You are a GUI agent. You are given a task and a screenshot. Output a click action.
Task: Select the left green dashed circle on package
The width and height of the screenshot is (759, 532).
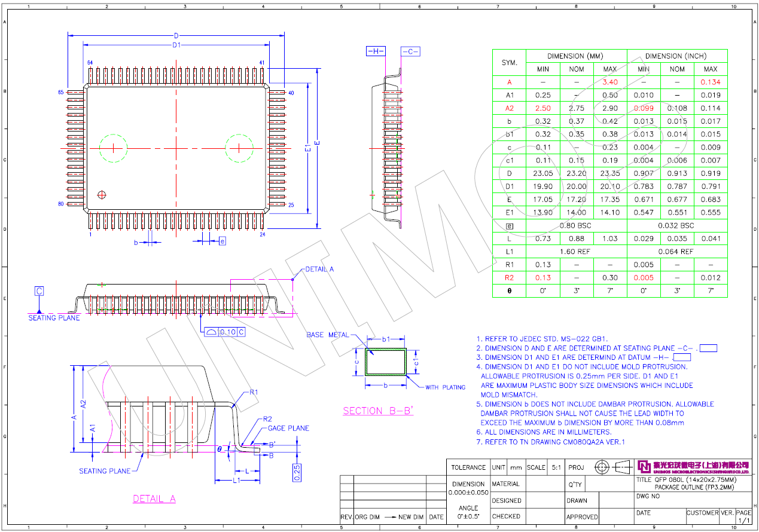click(114, 148)
